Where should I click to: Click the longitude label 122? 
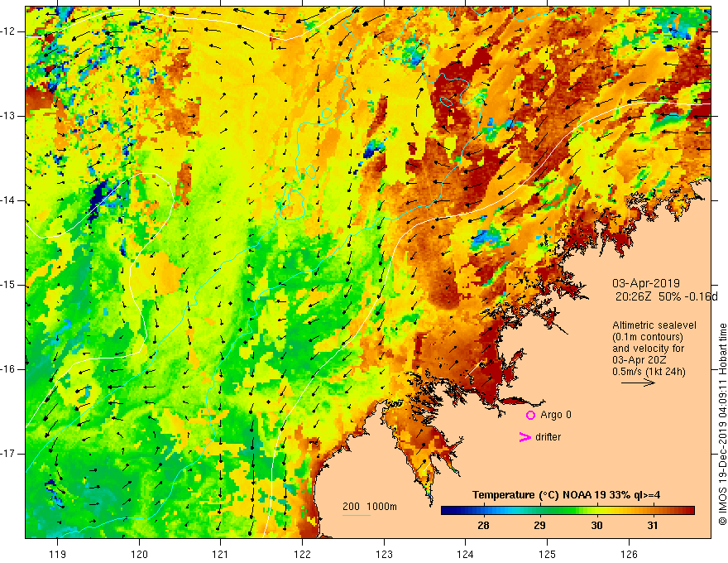(x=302, y=554)
